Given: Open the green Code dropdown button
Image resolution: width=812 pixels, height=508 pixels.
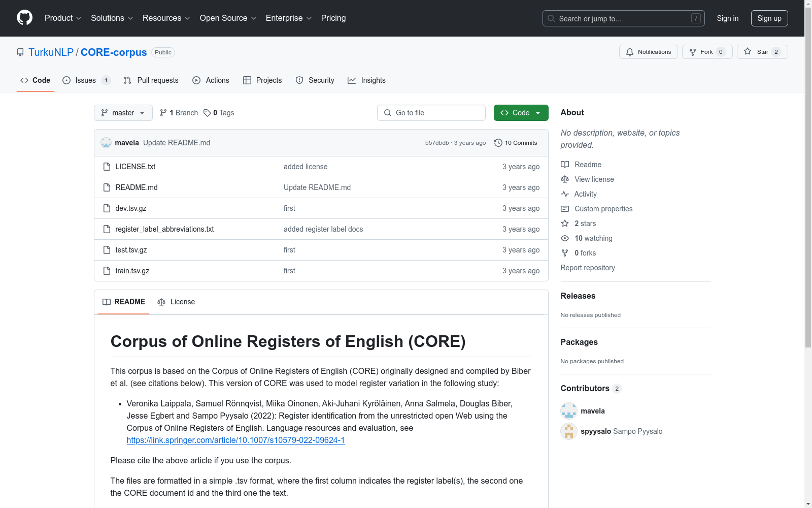Looking at the screenshot, I should pos(521,113).
